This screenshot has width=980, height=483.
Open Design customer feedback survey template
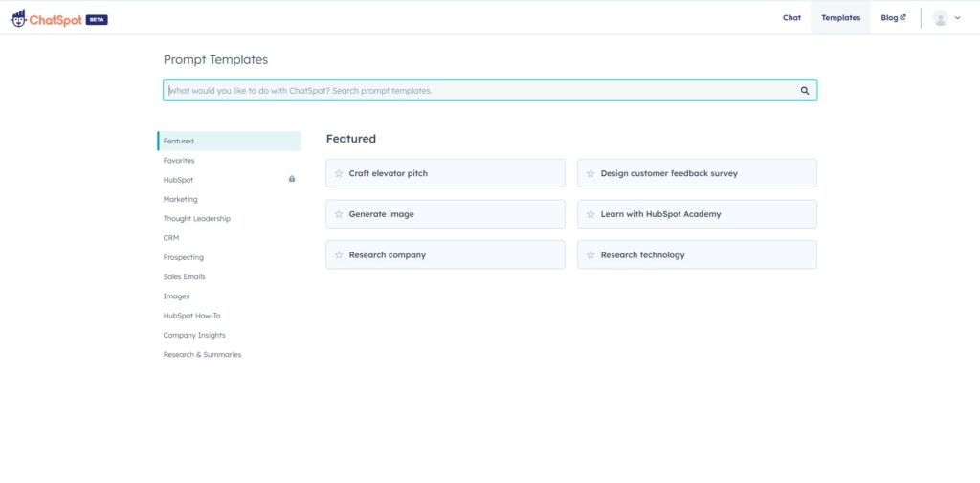click(697, 173)
